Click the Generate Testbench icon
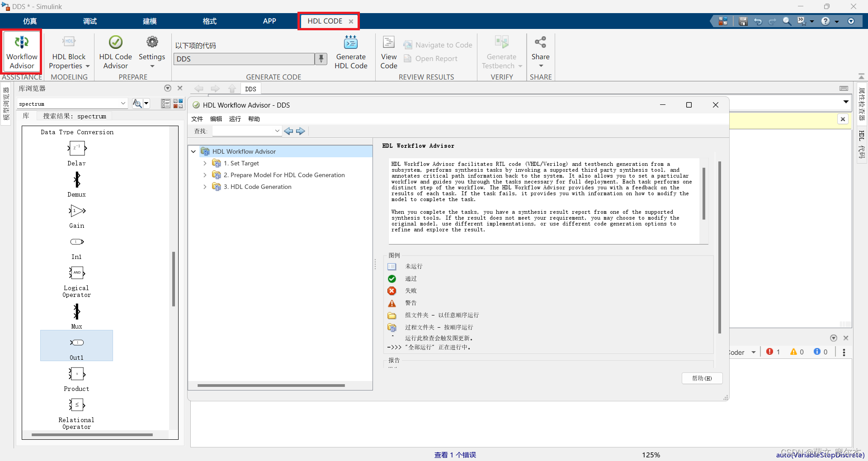 tap(501, 42)
